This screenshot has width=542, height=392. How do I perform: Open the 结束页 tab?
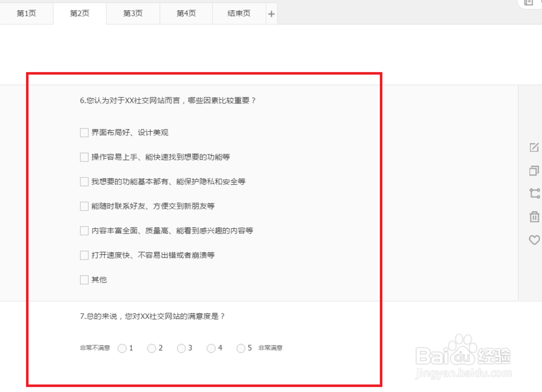pos(238,14)
